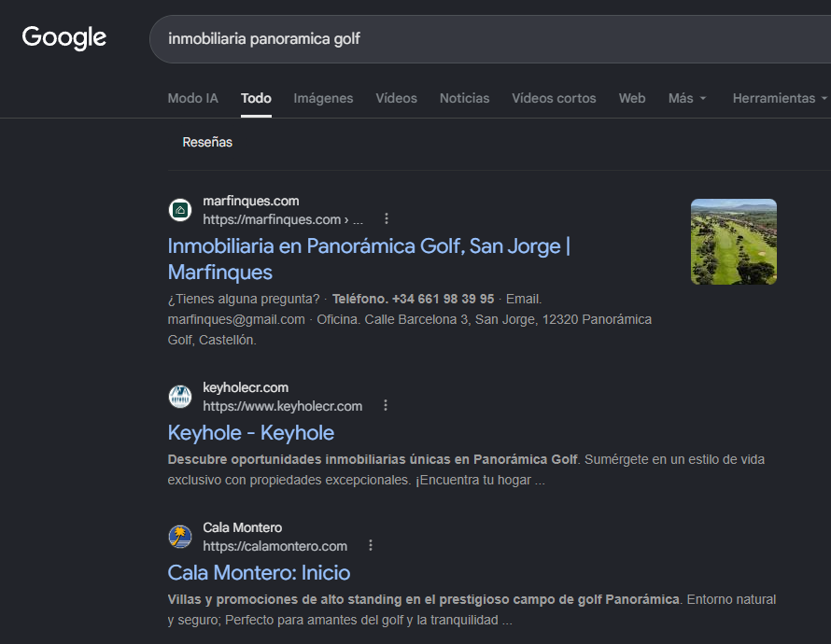Open the three-dot menu beside keyholecr.com URL
Image resolution: width=831 pixels, height=644 pixels.
[x=386, y=406]
